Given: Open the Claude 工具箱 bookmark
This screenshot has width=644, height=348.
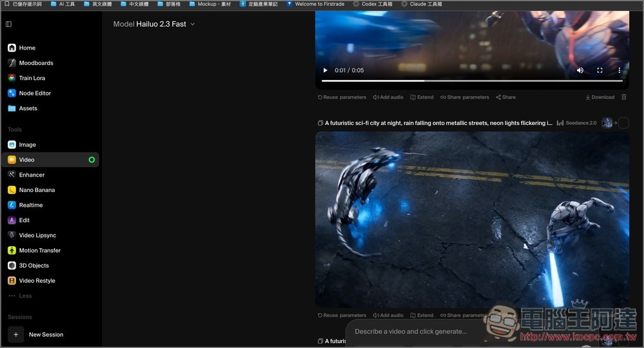Looking at the screenshot, I should (x=422, y=4).
